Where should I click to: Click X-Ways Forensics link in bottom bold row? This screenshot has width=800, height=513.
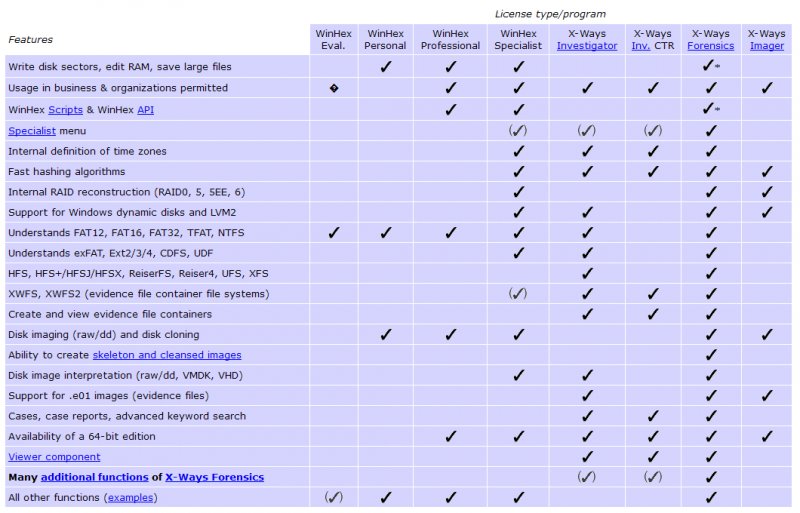click(x=214, y=477)
